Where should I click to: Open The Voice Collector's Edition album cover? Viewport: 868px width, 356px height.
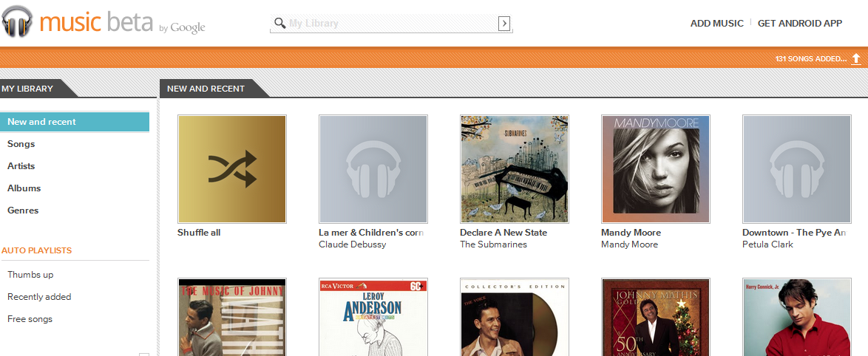[x=515, y=318]
